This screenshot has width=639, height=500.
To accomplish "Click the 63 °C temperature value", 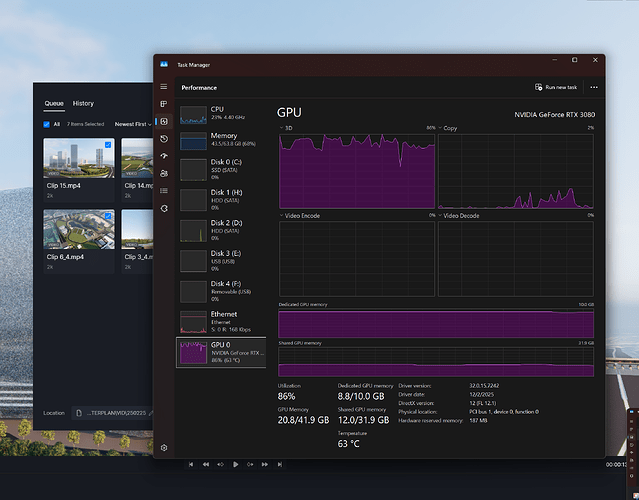I will pos(348,444).
